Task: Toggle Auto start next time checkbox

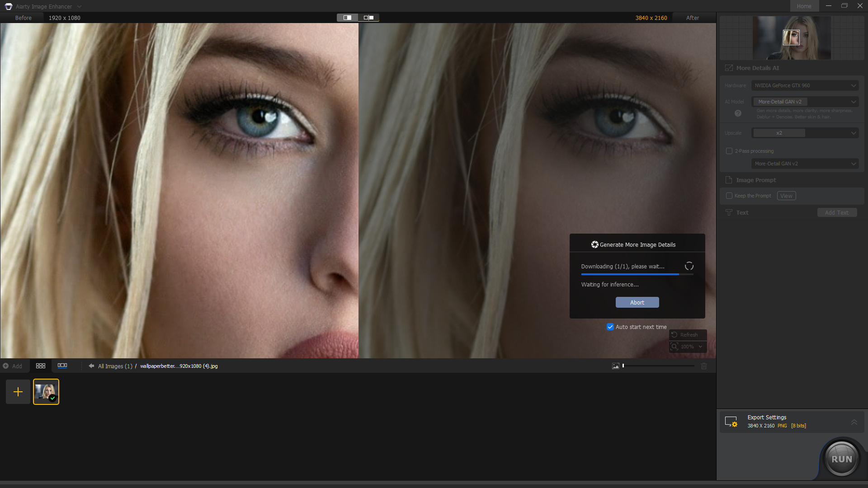Action: click(610, 327)
